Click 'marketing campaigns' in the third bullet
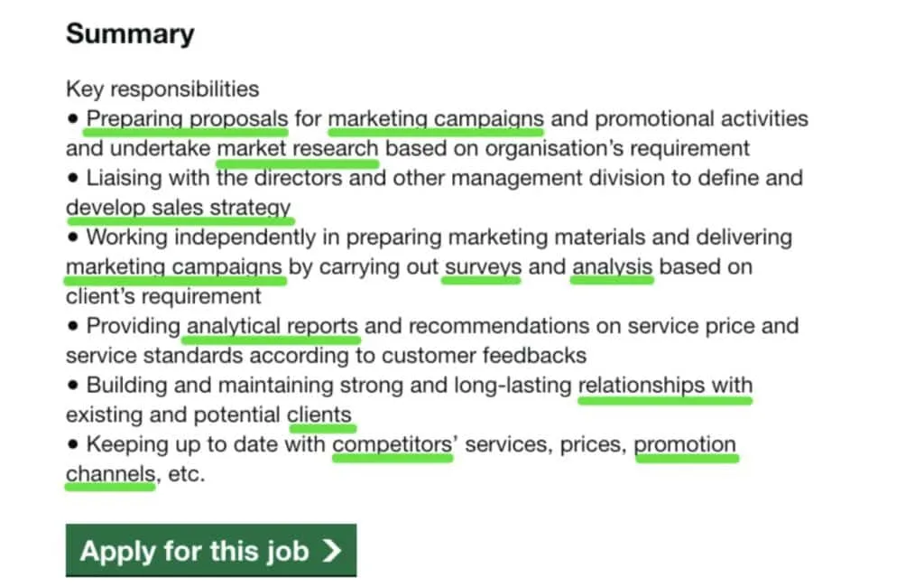924x587 pixels. pyautogui.click(x=174, y=267)
